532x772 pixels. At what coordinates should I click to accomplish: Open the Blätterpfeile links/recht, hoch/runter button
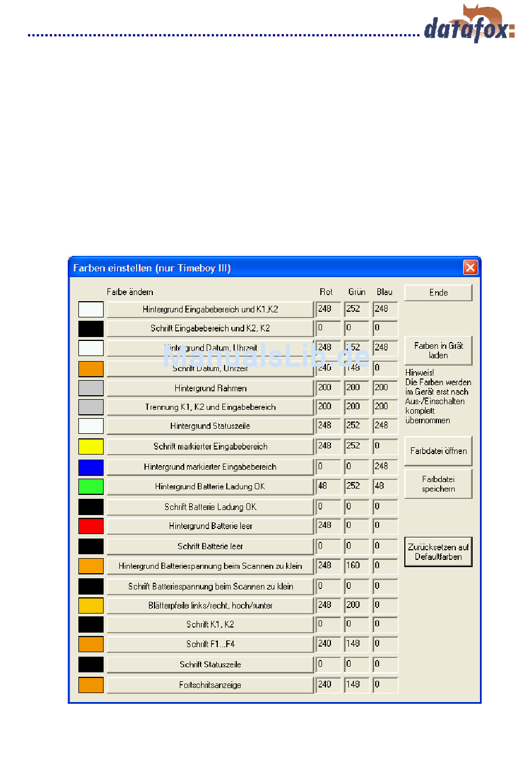[210, 605]
